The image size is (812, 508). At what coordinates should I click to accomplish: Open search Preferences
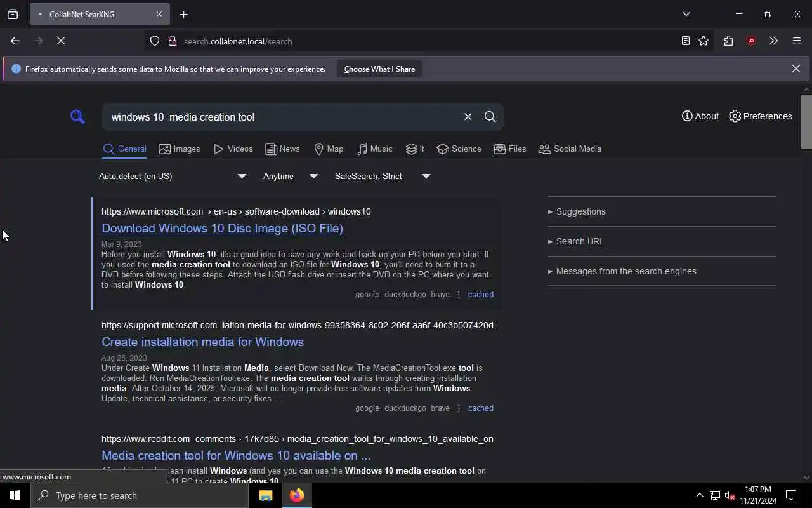point(761,116)
